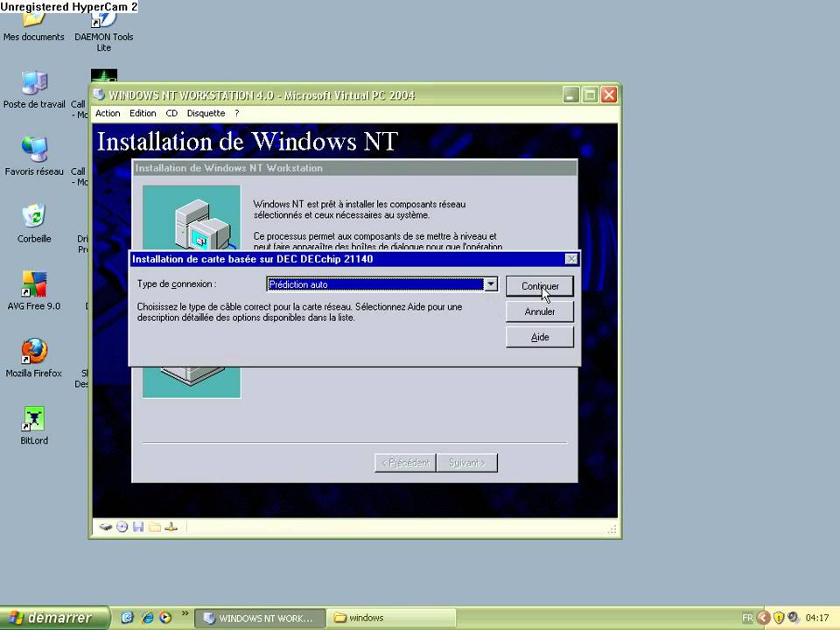Open the Action menu

point(108,113)
